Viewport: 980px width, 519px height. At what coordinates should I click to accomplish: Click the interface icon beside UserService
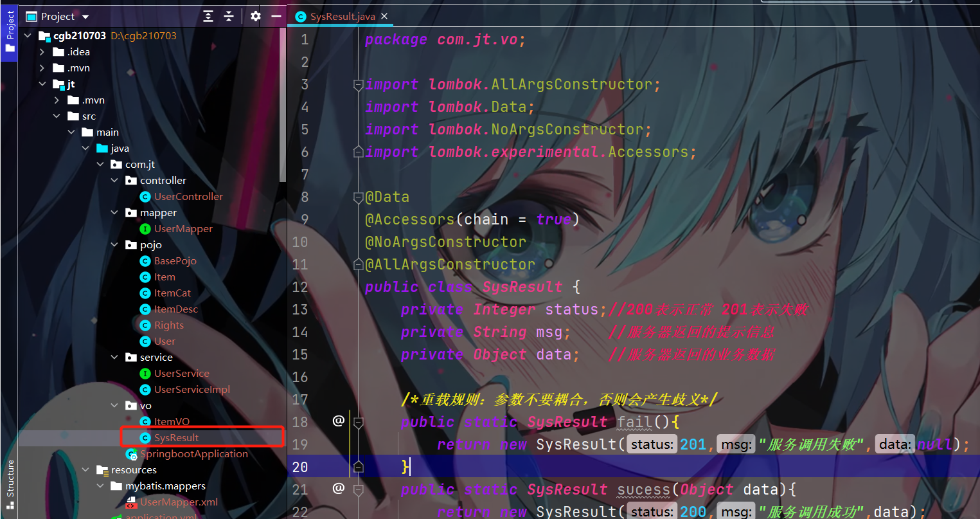(x=145, y=373)
